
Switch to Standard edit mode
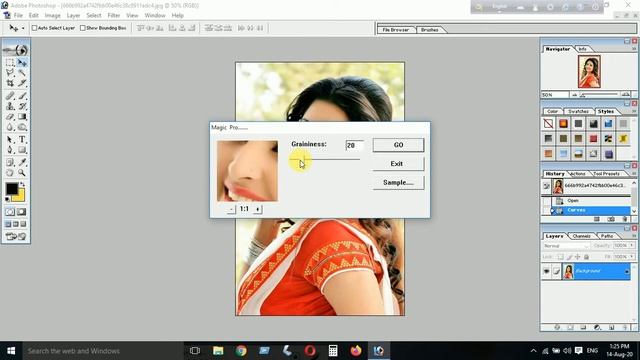10,212
